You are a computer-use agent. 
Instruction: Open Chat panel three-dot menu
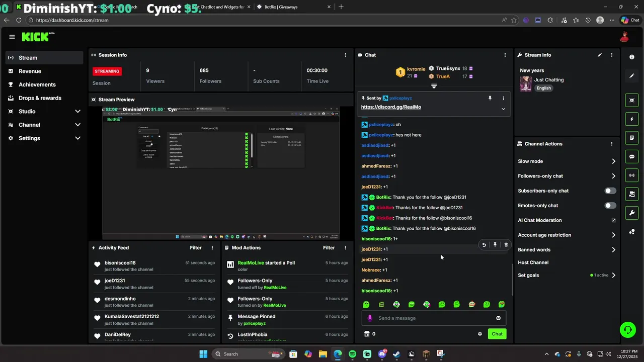click(505, 55)
